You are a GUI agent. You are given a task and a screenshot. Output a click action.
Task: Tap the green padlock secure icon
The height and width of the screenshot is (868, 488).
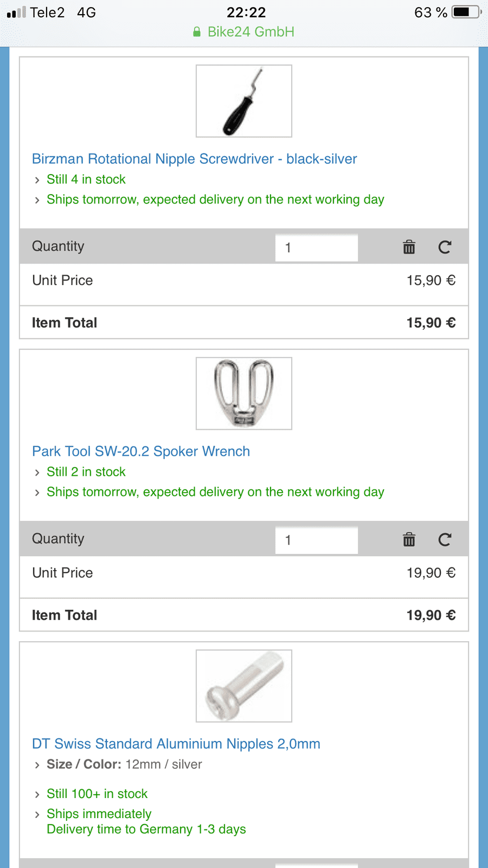click(x=197, y=32)
